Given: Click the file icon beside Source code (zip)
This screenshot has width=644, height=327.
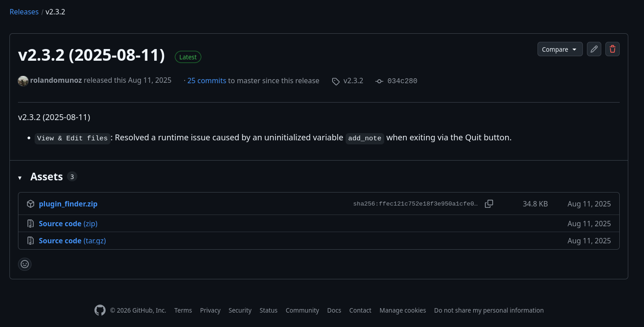Looking at the screenshot, I should (31, 224).
